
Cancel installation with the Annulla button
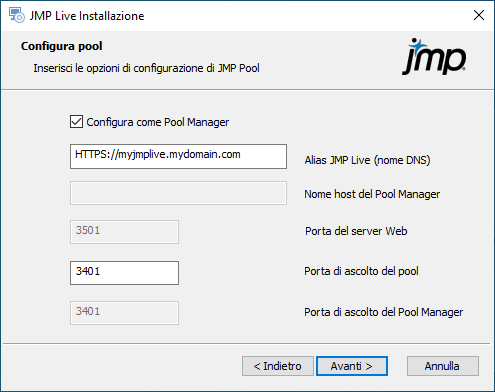[x=443, y=366]
